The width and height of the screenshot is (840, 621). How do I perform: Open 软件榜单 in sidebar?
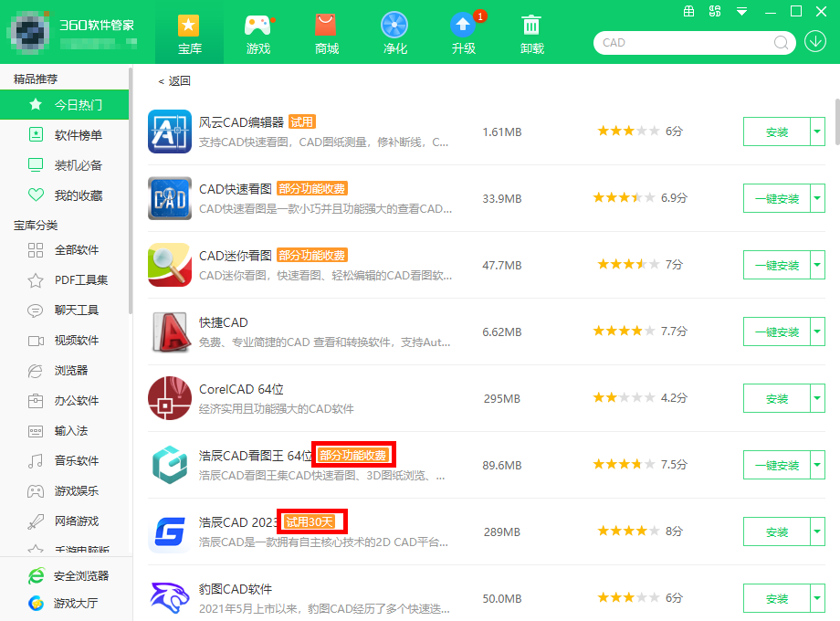(x=64, y=135)
